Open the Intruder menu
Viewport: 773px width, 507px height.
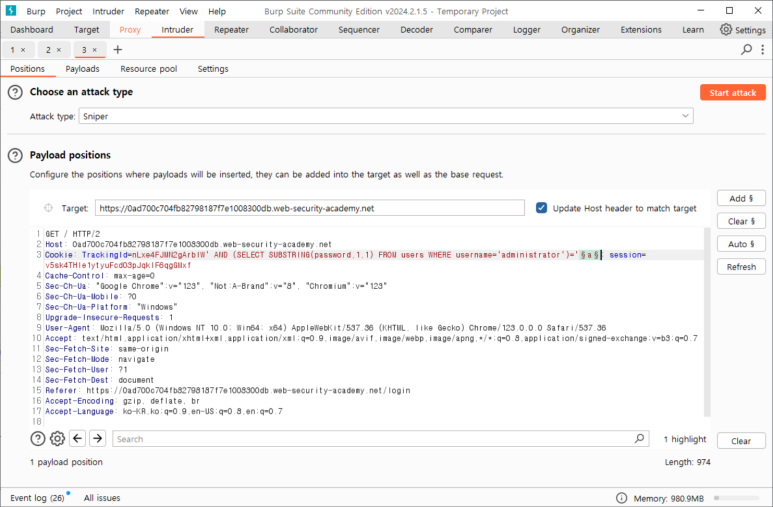pyautogui.click(x=108, y=11)
